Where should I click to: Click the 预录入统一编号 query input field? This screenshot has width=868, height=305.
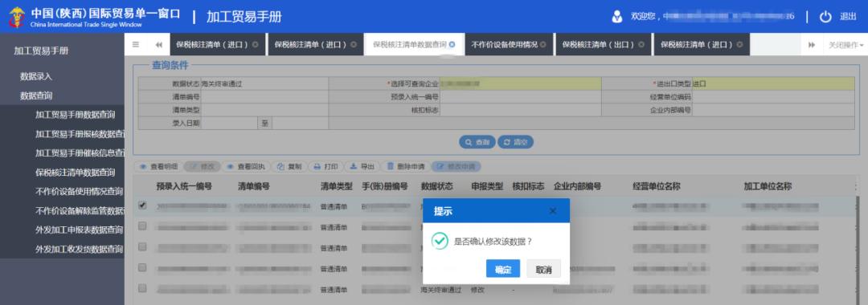click(521, 96)
